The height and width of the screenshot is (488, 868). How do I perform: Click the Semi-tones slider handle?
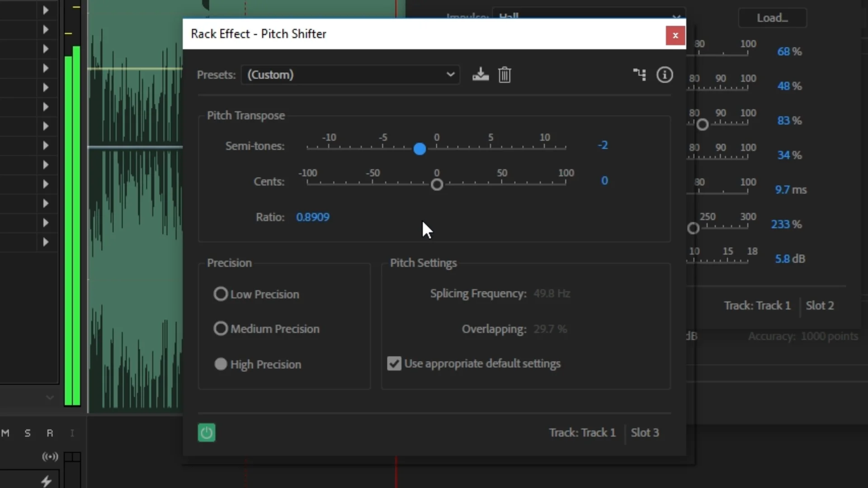[x=420, y=149]
